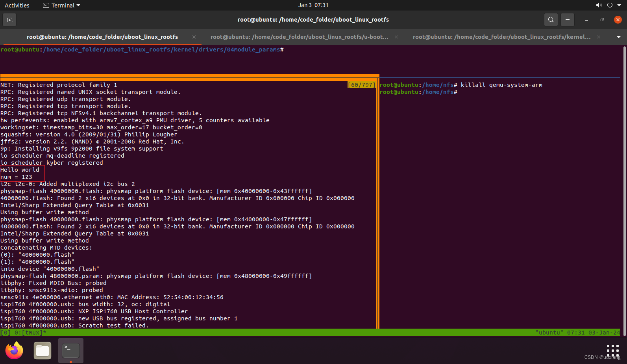
Task: Show the applications grid
Action: 613,350
